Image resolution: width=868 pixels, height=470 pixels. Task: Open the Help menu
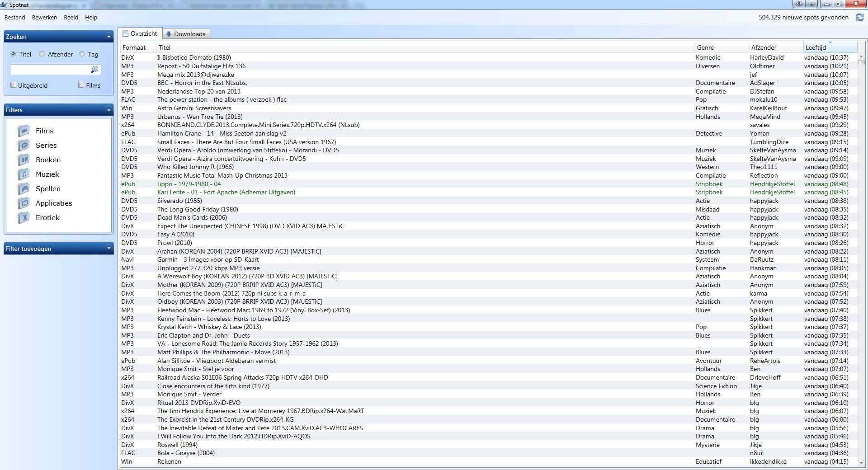tap(91, 18)
